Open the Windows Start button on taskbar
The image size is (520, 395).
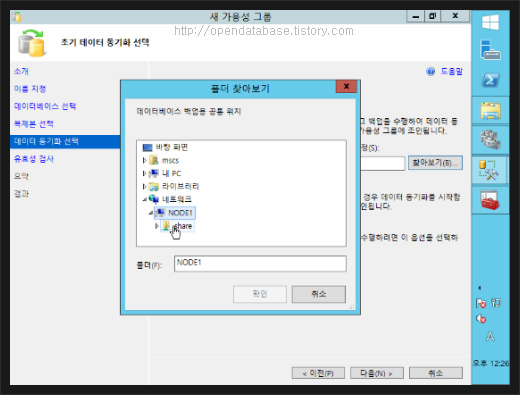(x=490, y=23)
